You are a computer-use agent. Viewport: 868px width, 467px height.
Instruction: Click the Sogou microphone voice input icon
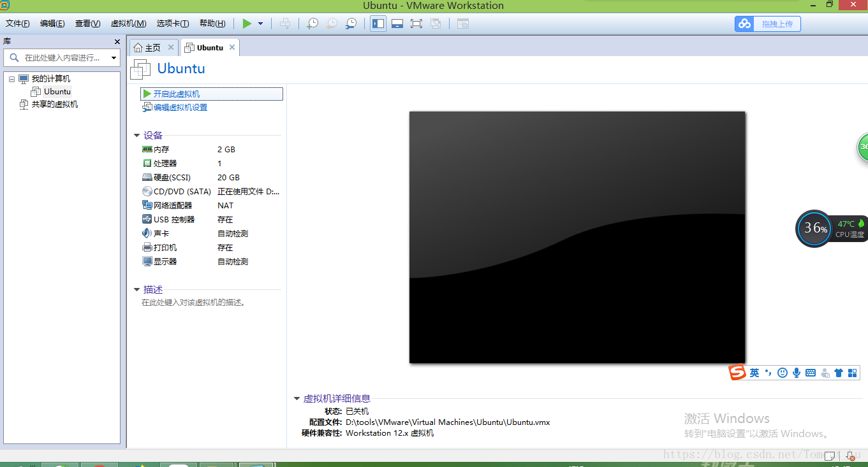pyautogui.click(x=797, y=373)
